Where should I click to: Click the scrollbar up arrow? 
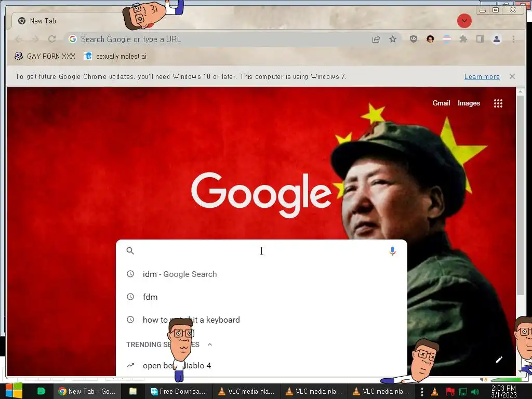[x=520, y=91]
